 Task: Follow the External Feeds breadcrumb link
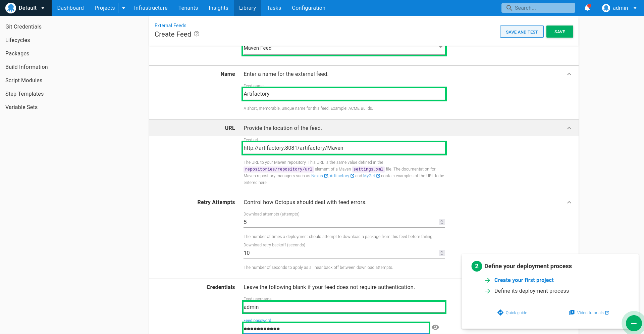[x=170, y=26]
